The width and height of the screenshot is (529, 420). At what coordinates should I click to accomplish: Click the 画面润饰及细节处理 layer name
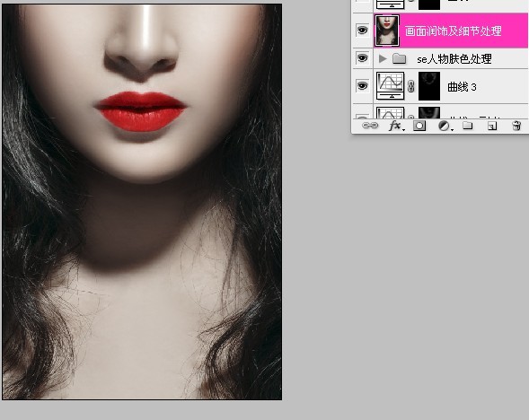coord(453,31)
